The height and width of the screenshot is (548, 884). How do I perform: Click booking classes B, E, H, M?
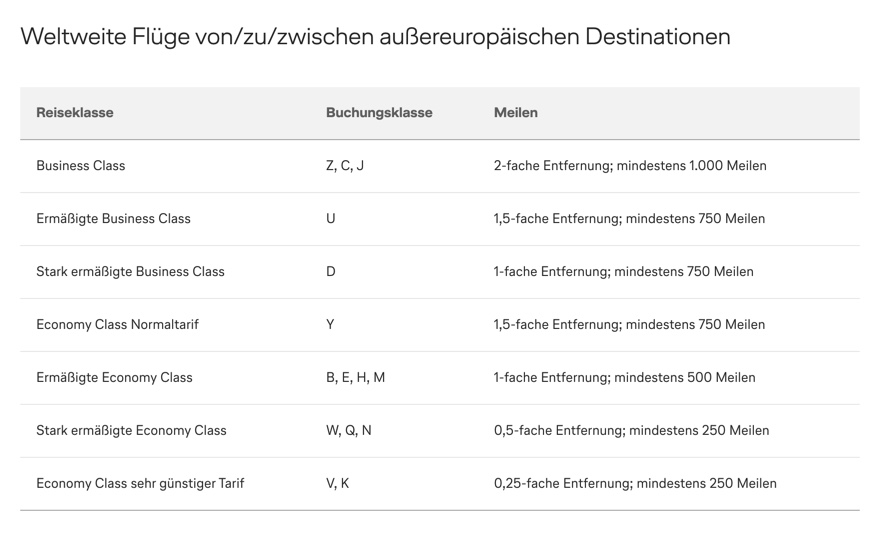(x=355, y=378)
